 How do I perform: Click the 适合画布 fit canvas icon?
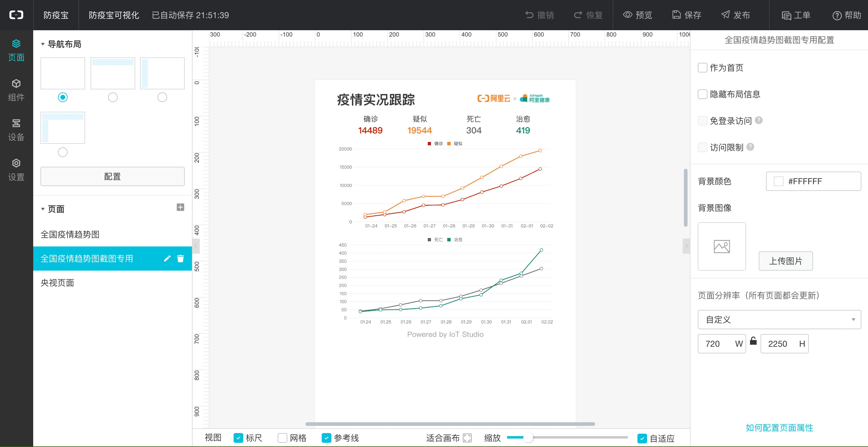[467, 438]
